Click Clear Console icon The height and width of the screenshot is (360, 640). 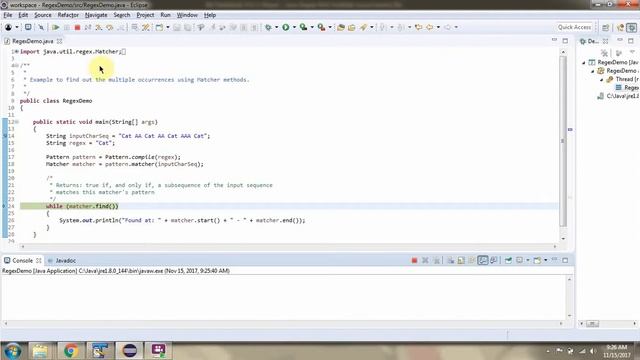click(x=450, y=260)
